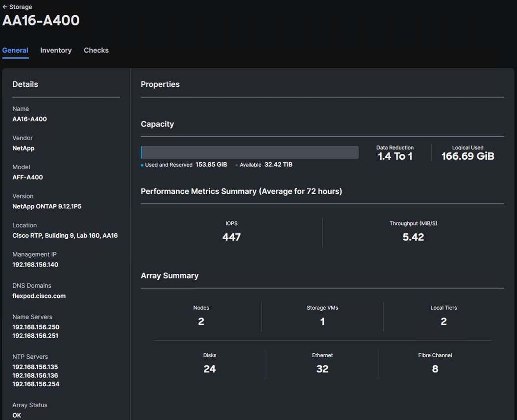Click the DNS domain flexpod.cisco.com
Viewport: 517px width, 420px height.
click(39, 296)
